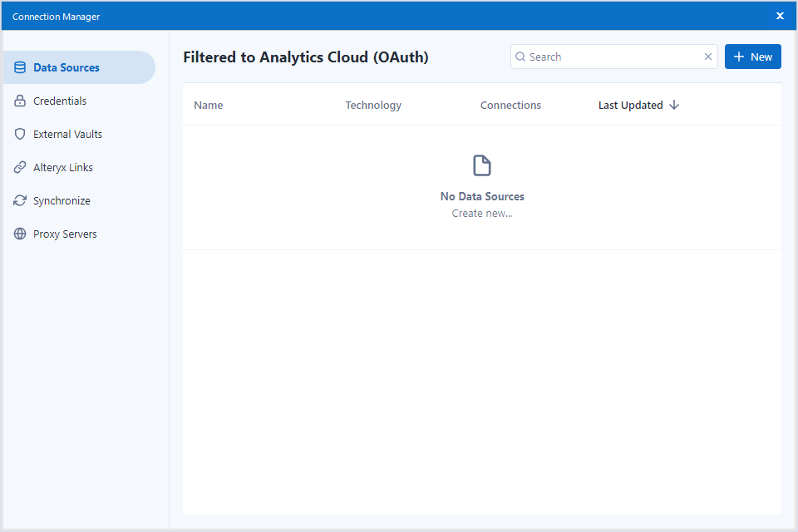The height and width of the screenshot is (532, 798).
Task: Click the Proxy Servers globe icon
Action: 20,234
